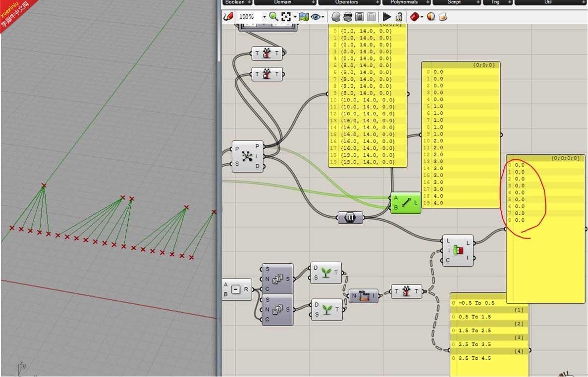Click the fried egg toolbar icon
The image size is (588, 377).
[443, 17]
